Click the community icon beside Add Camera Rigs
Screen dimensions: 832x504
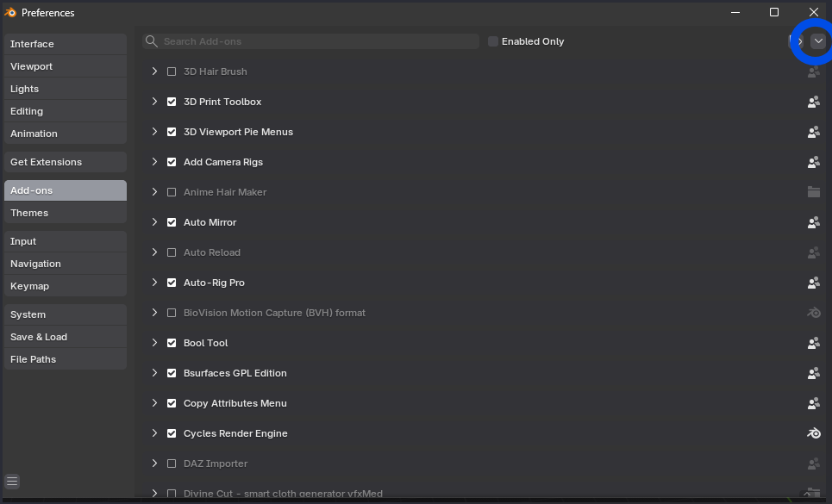click(813, 162)
